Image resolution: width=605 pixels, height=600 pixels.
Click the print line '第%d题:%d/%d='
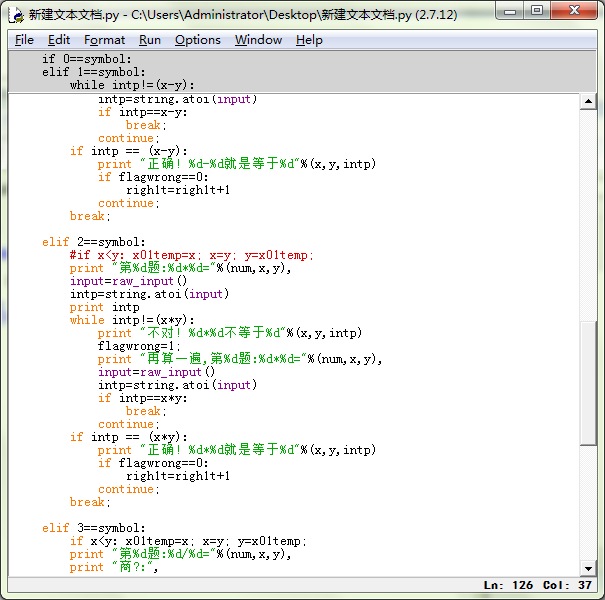click(x=181, y=554)
